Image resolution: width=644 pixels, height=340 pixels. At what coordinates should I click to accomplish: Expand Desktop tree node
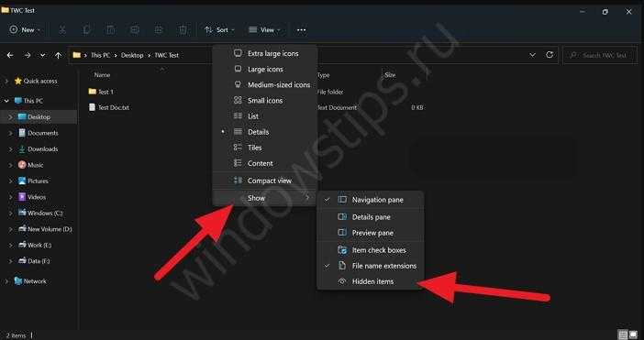10,117
